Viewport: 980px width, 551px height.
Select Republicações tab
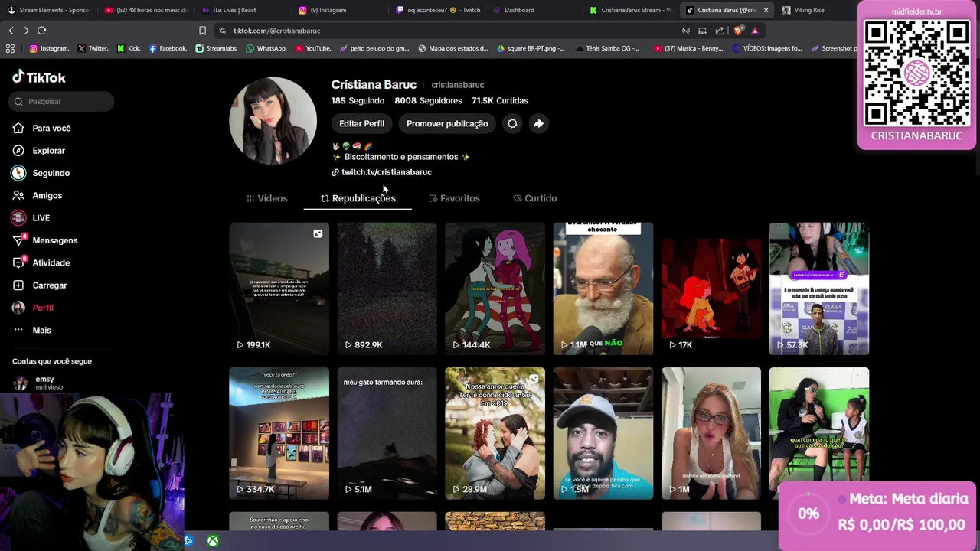click(358, 198)
